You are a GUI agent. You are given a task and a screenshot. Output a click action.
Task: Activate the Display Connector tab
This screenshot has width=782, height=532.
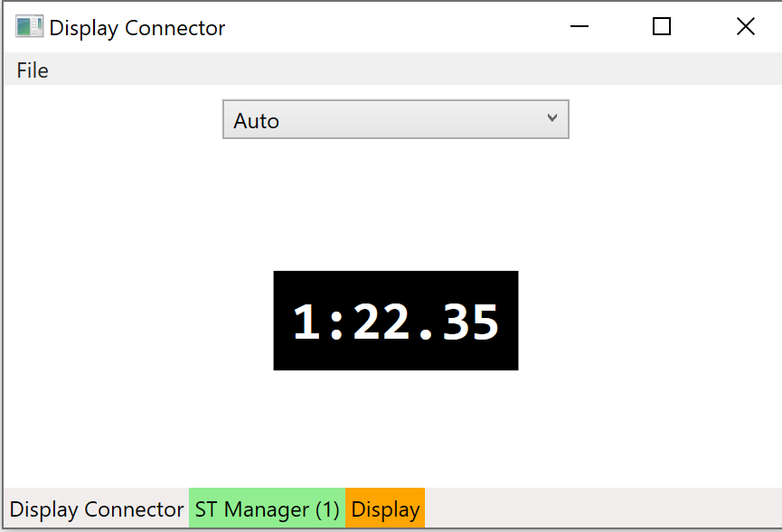95,509
